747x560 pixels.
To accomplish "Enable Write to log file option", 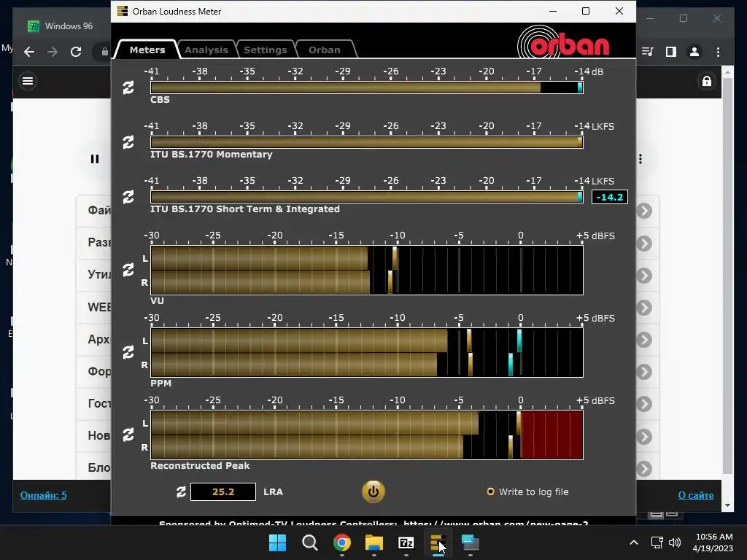I will (x=527, y=492).
